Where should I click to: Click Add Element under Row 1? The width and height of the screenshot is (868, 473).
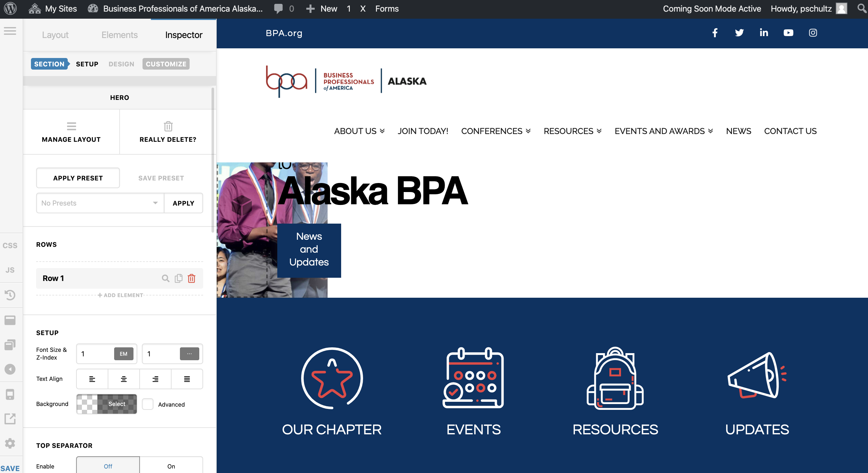click(120, 295)
